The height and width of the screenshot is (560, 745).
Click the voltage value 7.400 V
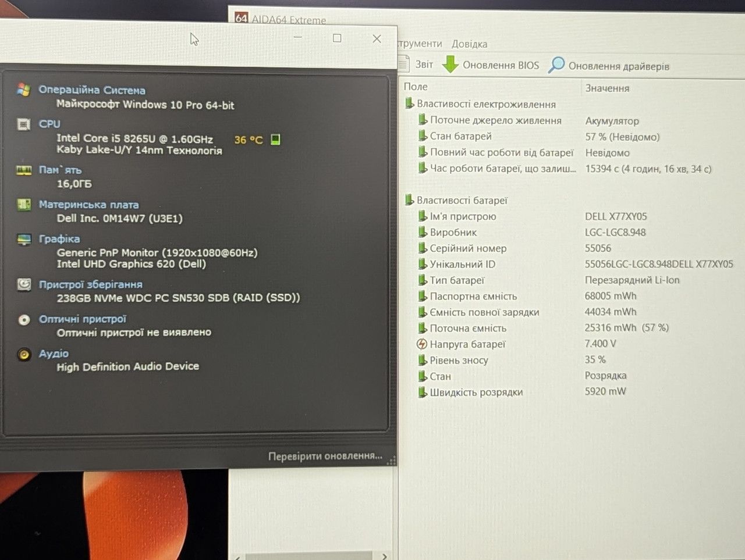tap(600, 344)
